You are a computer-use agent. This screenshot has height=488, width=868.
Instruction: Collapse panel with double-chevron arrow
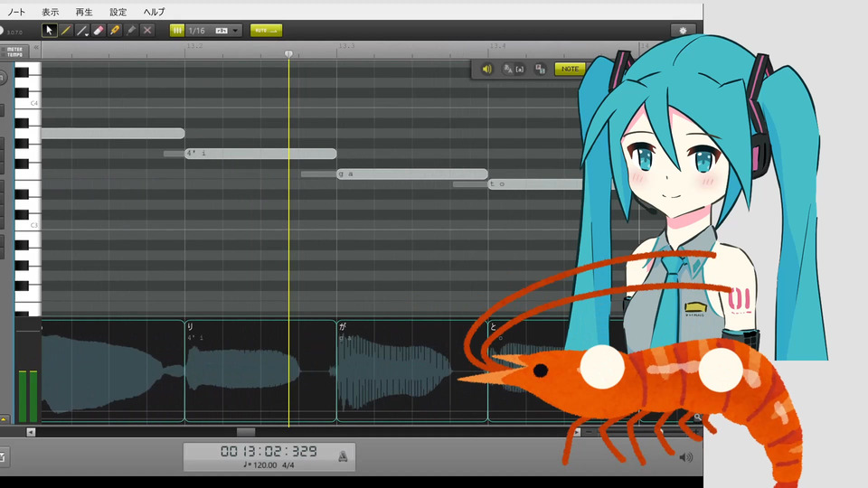pos(36,48)
